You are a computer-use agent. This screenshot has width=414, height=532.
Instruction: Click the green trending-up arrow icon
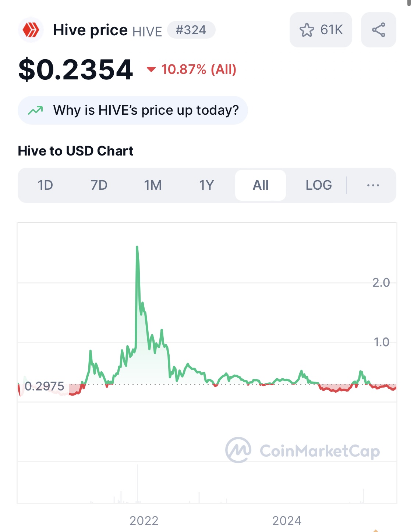(36, 110)
